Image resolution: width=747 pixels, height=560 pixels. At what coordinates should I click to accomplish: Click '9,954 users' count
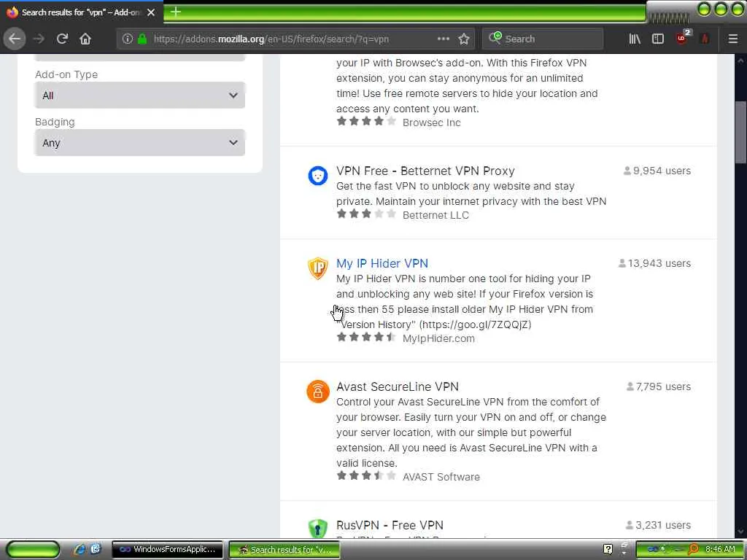pos(657,171)
